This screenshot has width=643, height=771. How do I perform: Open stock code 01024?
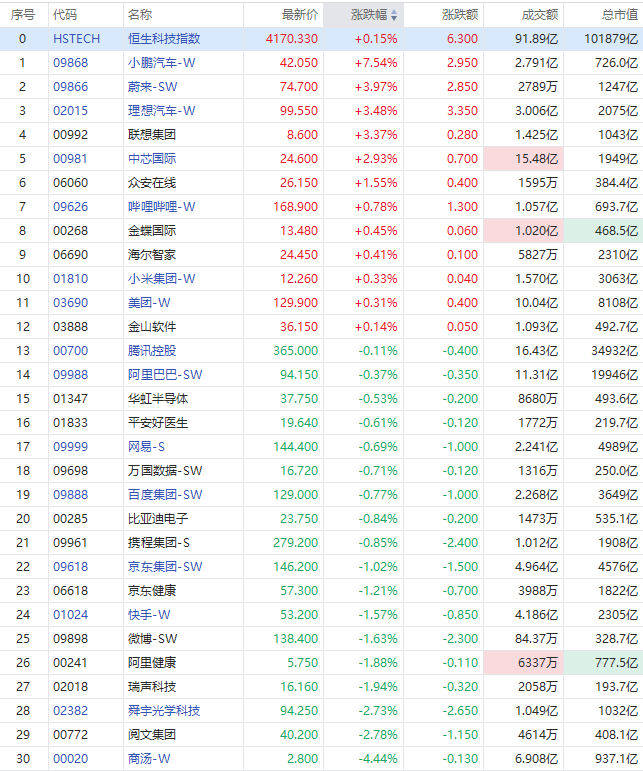click(70, 615)
